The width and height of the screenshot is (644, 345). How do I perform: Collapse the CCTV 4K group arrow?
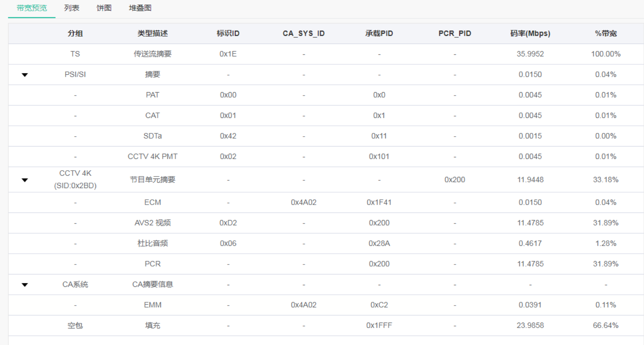point(25,180)
